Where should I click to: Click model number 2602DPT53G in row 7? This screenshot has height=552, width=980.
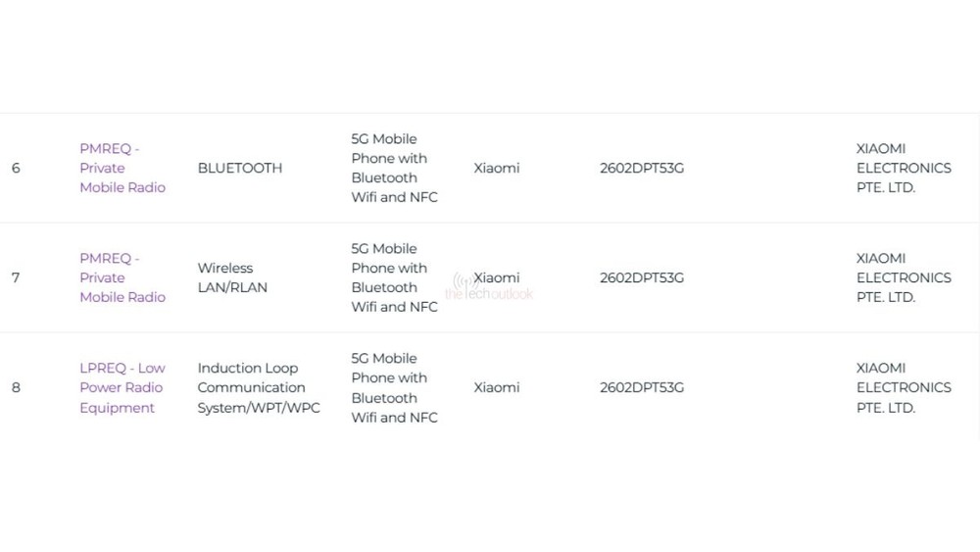642,277
